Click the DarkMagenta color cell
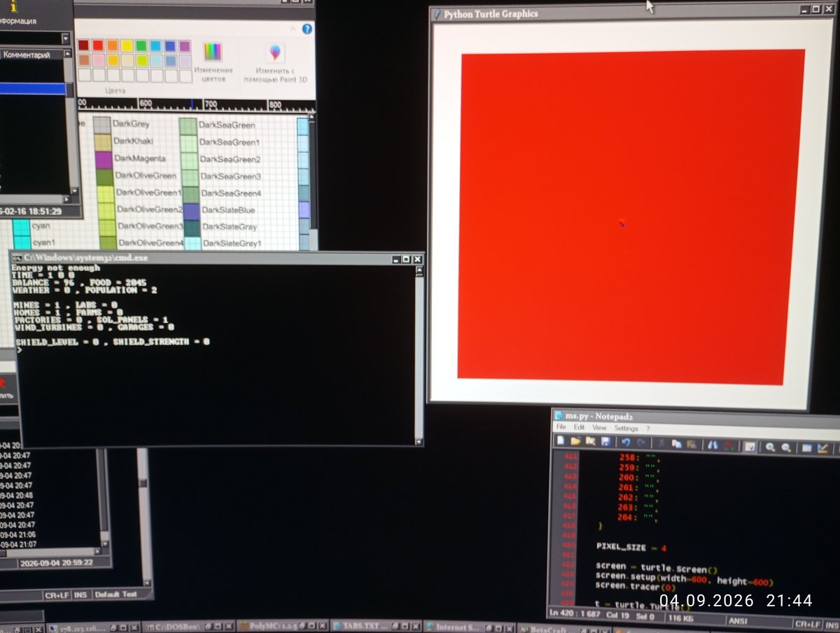Screen dimensions: 840x633 [103, 159]
